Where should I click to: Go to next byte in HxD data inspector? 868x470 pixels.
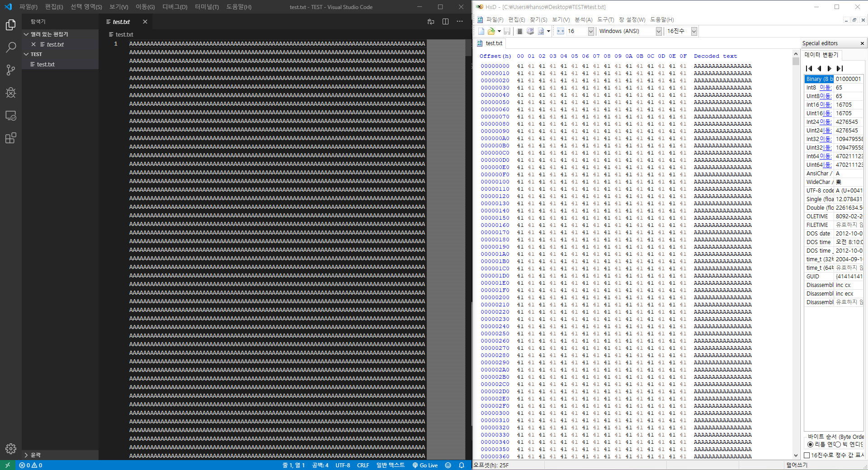[x=829, y=69]
